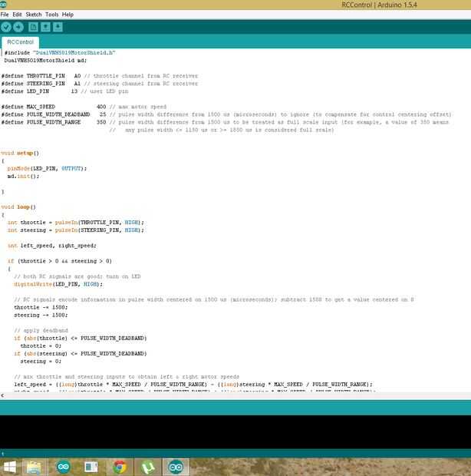471x476 pixels.
Task: Open the Help menu
Action: pyautogui.click(x=68, y=15)
